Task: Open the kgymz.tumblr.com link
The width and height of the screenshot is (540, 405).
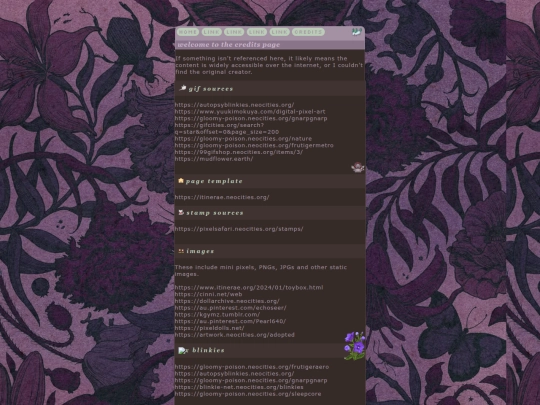Action: point(217,314)
